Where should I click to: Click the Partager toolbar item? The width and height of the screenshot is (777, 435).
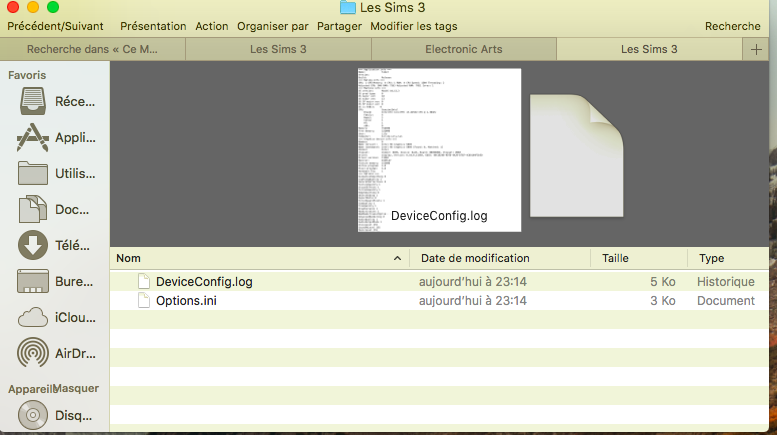tap(339, 26)
